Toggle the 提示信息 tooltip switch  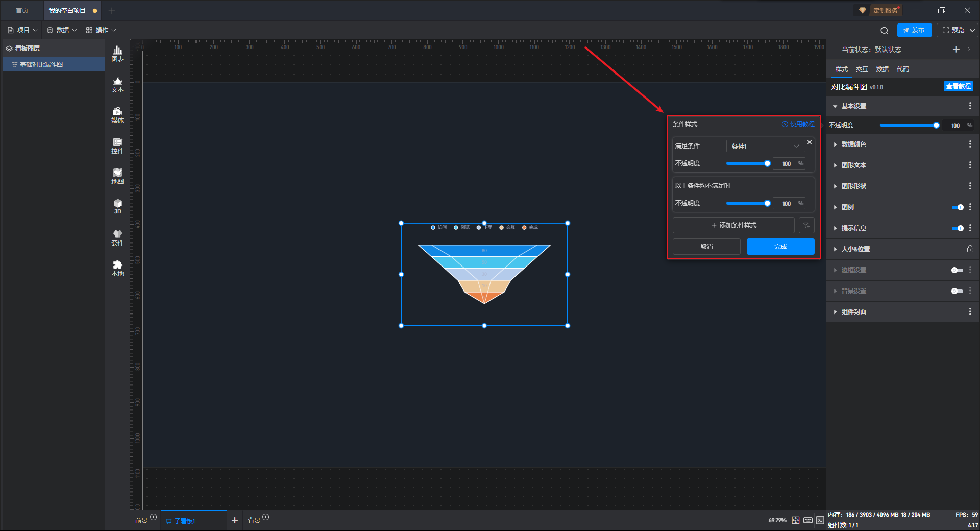[957, 228]
